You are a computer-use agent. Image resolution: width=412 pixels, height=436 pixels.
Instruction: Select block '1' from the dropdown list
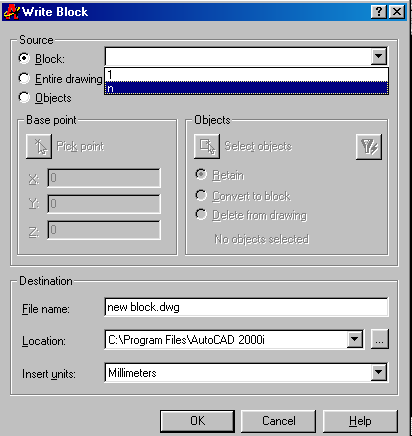pyautogui.click(x=246, y=75)
